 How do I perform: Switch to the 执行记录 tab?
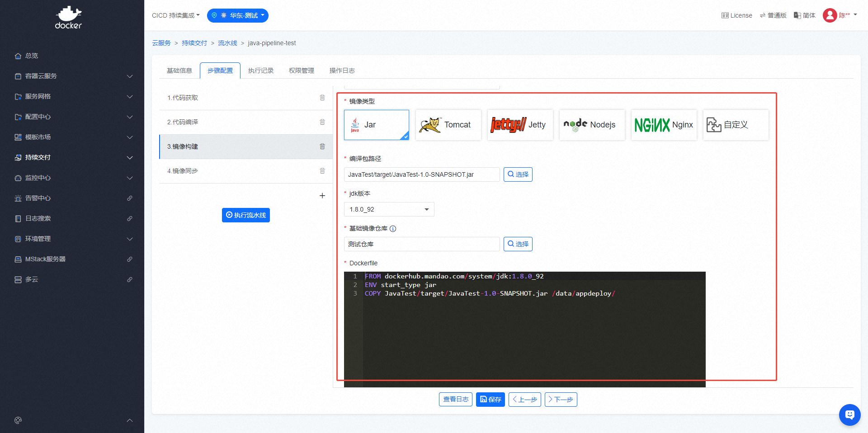(261, 71)
